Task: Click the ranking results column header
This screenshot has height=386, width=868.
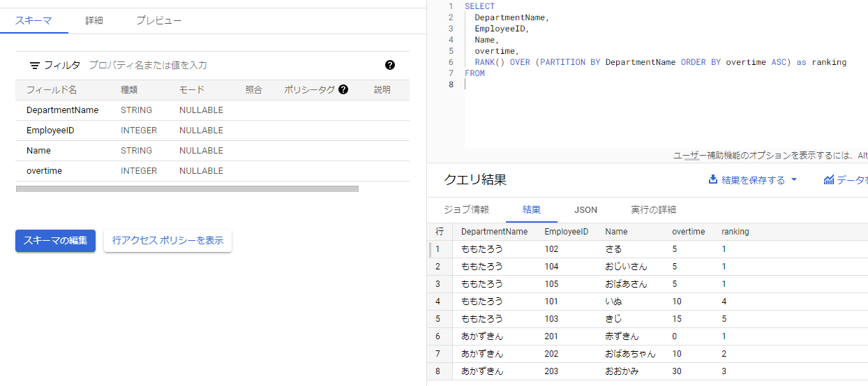Action: tap(735, 232)
